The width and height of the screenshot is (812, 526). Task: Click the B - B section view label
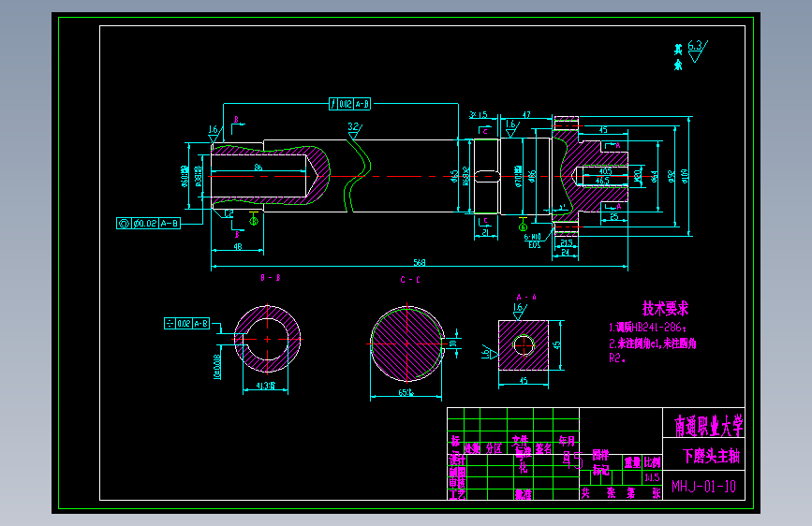[271, 278]
